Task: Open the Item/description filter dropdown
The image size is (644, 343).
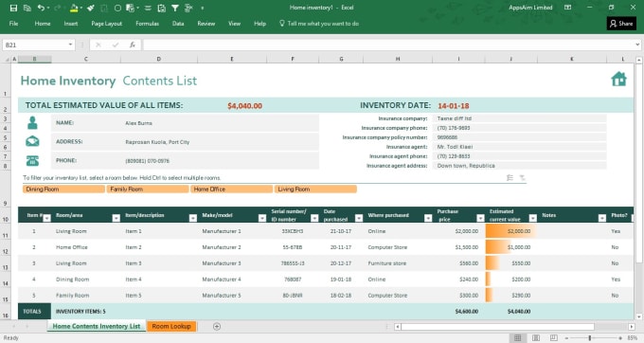Action: click(193, 218)
